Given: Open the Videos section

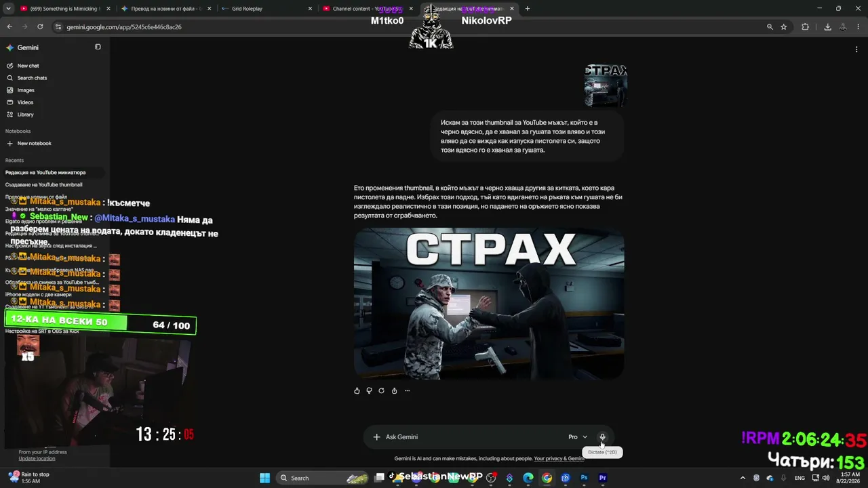Looking at the screenshot, I should tap(20, 102).
